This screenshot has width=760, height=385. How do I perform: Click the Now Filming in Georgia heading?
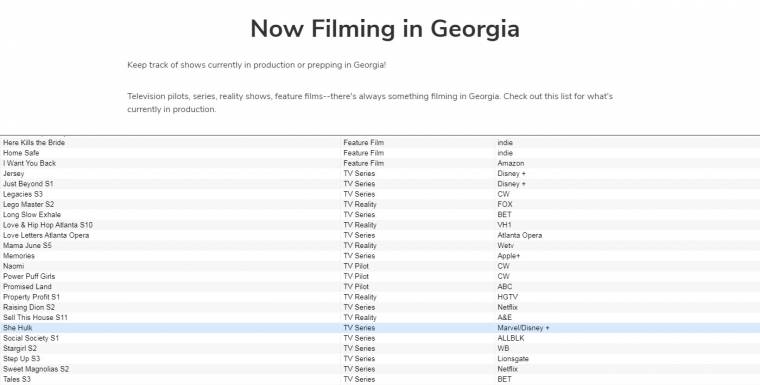click(385, 28)
